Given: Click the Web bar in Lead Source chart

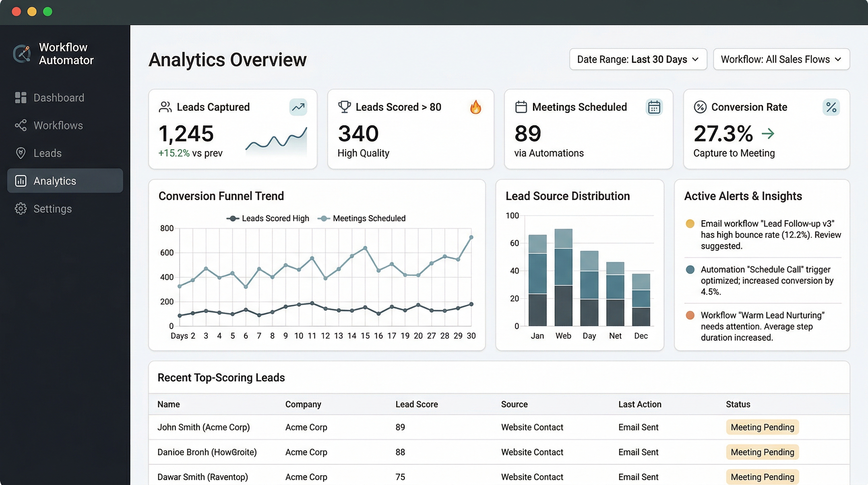Looking at the screenshot, I should [x=563, y=277].
